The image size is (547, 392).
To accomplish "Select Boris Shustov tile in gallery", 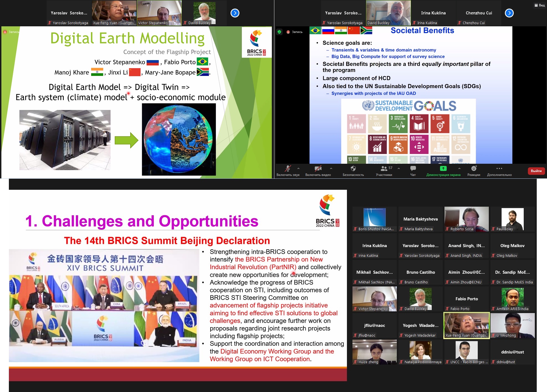I will tap(375, 219).
